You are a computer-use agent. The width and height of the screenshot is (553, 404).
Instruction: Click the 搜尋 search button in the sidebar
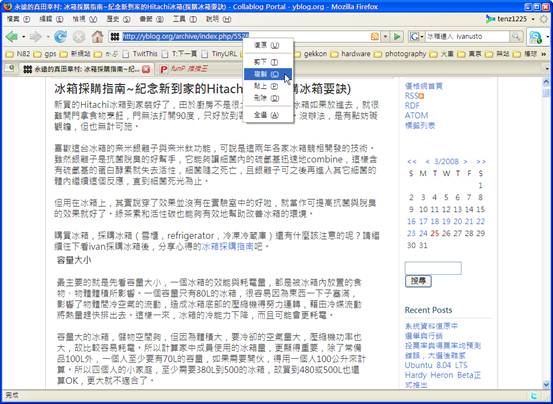point(418,281)
